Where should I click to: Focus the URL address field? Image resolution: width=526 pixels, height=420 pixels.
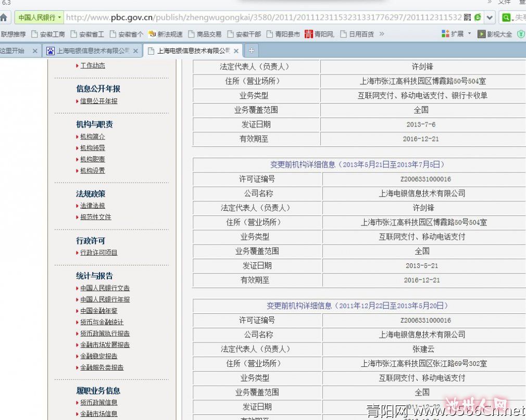pos(264,17)
